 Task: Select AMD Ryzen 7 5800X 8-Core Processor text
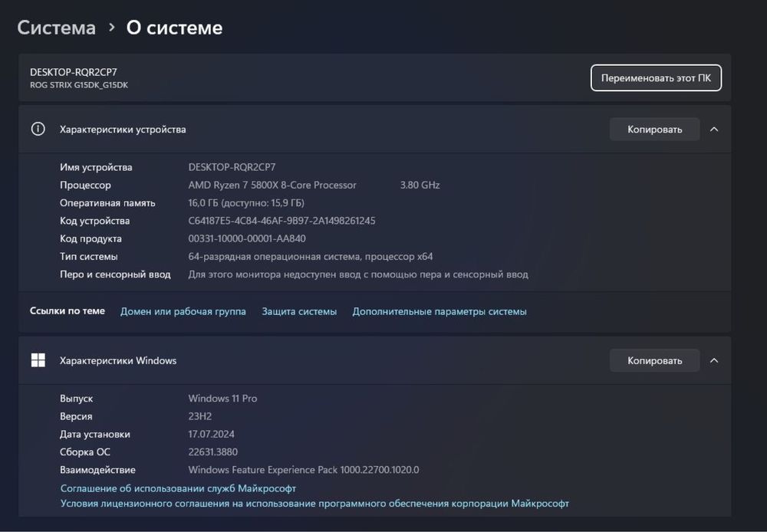coord(272,185)
